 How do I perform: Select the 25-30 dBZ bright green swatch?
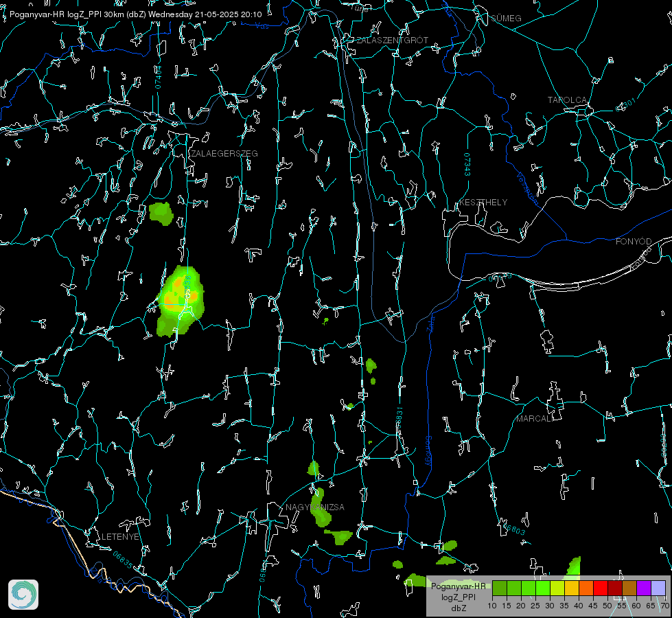coord(543,588)
